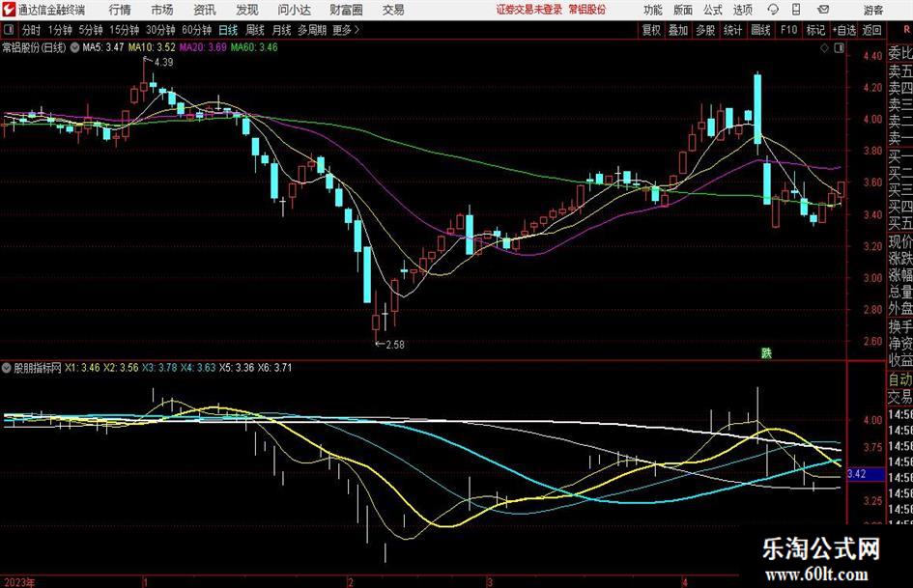913x588 pixels.
Task: Click the green 跌 marker on chart
Action: click(766, 352)
